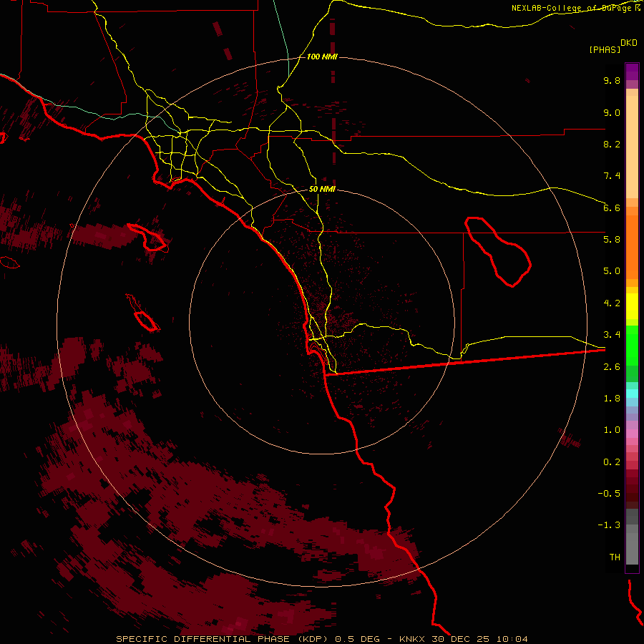This screenshot has width=644, height=644.
Task: Click the "TH" threshold label on the scale
Action: (x=615, y=557)
